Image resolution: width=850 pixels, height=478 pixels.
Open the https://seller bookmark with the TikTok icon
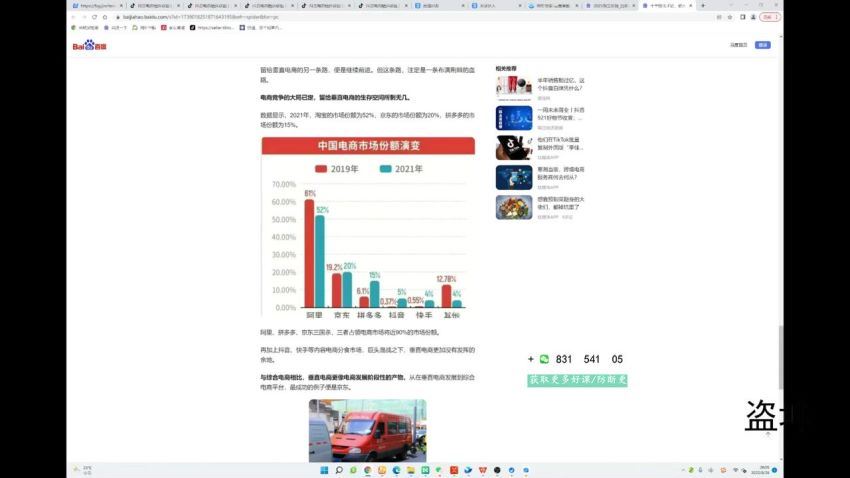point(212,28)
